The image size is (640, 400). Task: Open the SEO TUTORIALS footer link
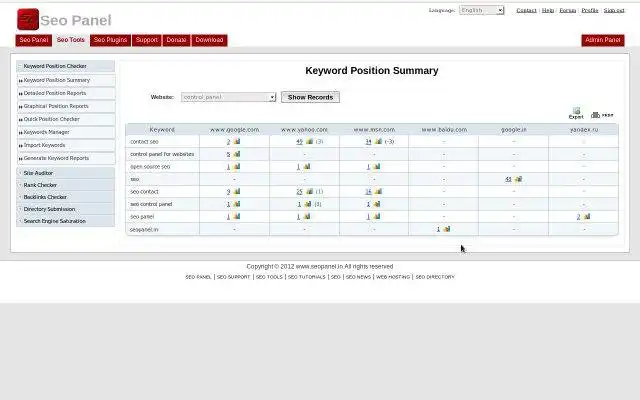point(307,277)
